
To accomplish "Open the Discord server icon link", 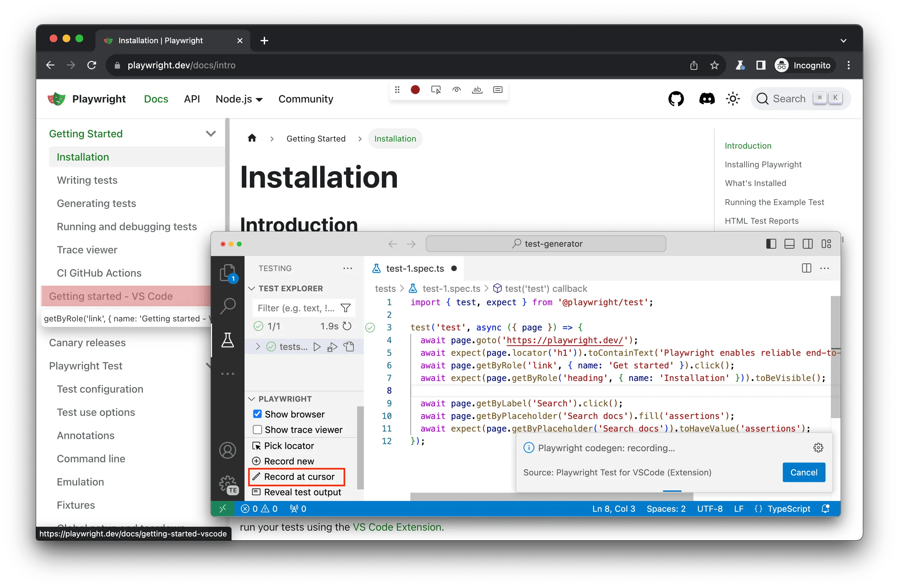I will pyautogui.click(x=707, y=99).
